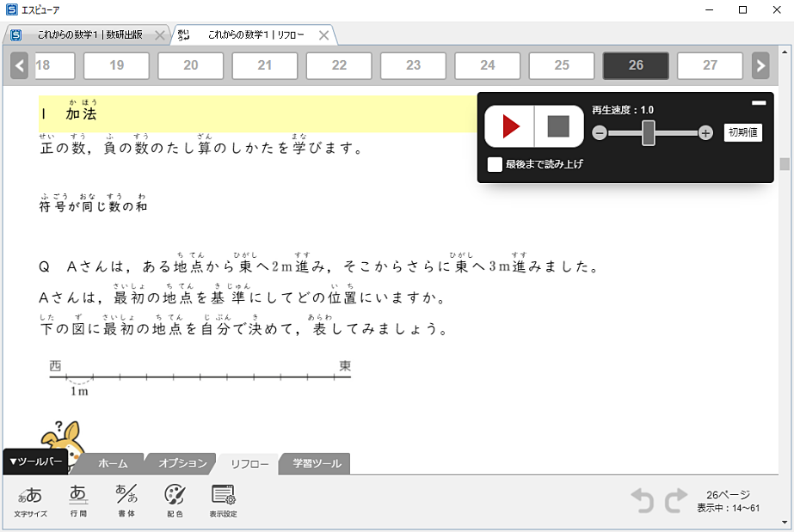Viewport: 794px width, 532px height.
Task: Open the 表示設定 display settings
Action: pos(223,500)
